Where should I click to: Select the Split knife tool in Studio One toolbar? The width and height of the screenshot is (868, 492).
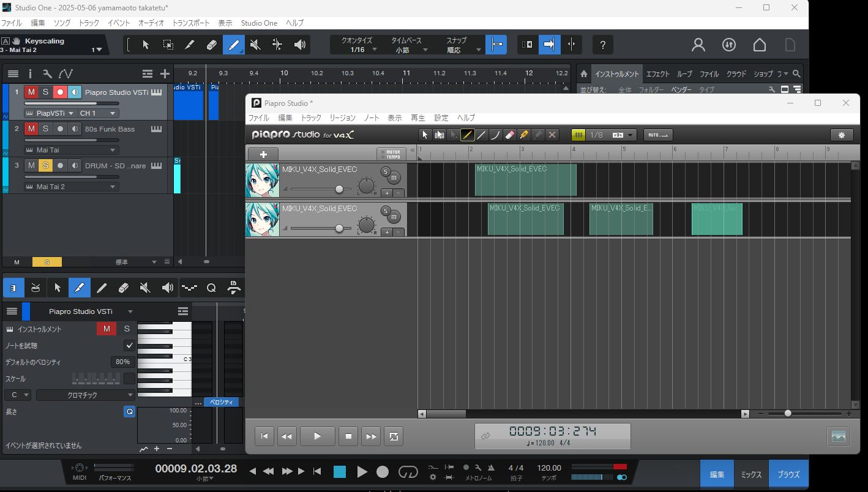[190, 45]
